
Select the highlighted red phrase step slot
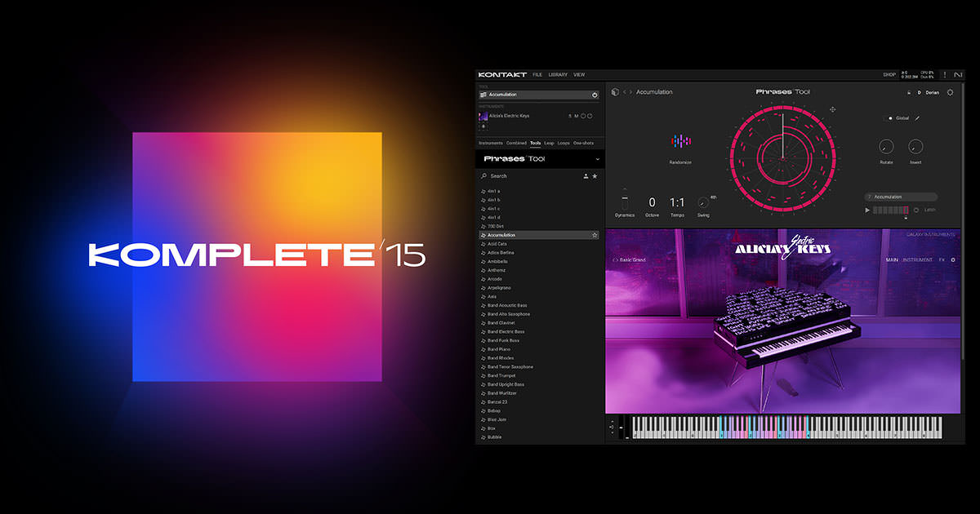[x=905, y=210]
